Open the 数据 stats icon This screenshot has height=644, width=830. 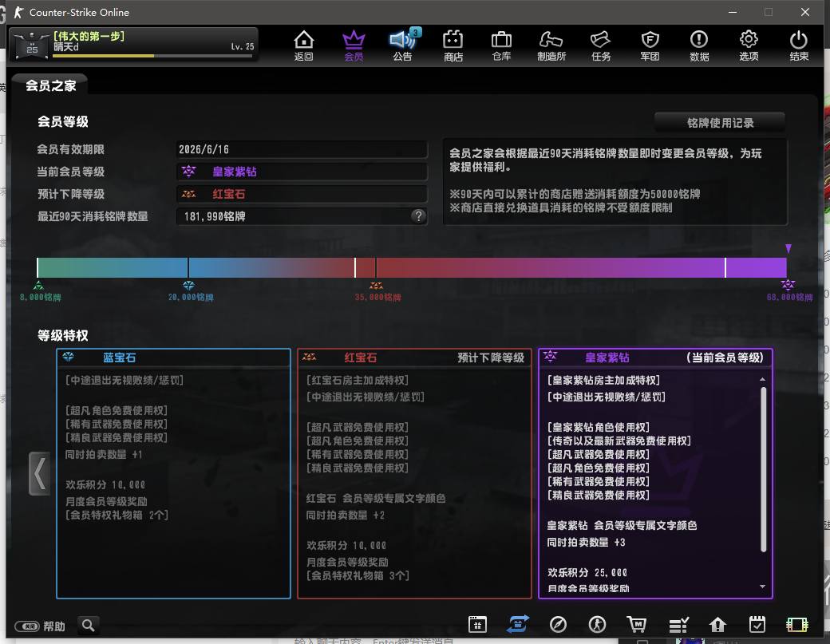click(x=699, y=45)
